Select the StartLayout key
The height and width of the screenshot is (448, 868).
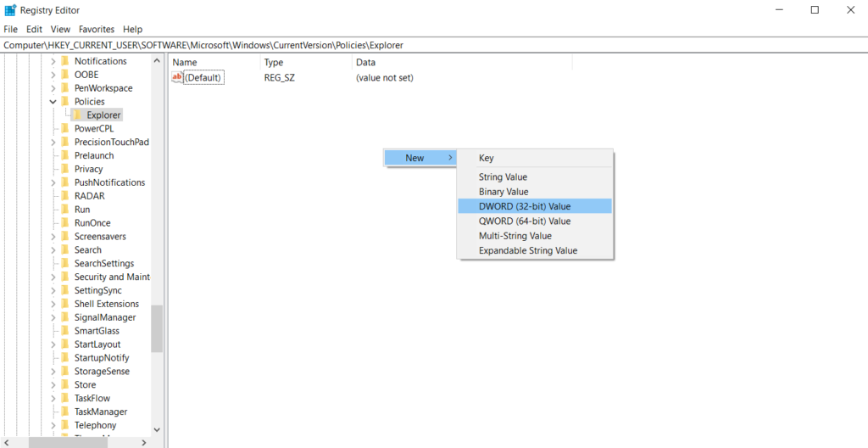[97, 344]
